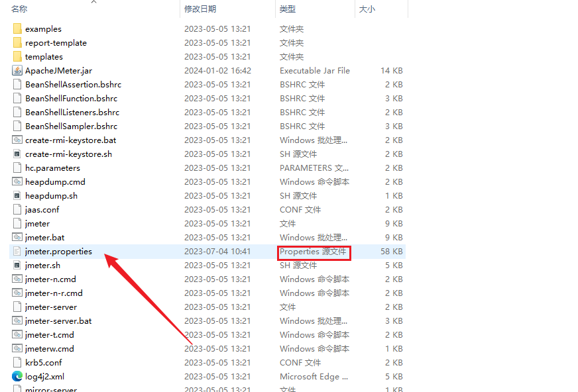Viewport: 578px width, 392px height.
Task: Click the Microsoft Edge type cell
Action: pyautogui.click(x=314, y=376)
